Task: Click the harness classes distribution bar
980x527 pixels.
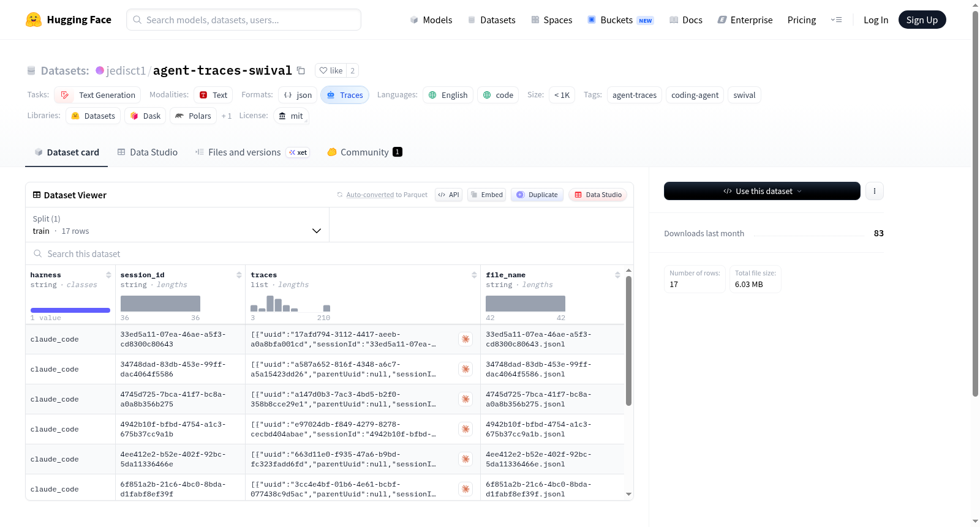Action: (x=70, y=310)
